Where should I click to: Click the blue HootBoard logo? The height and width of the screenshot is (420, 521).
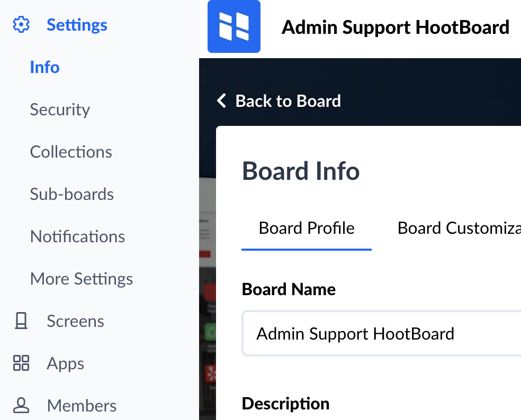234,26
